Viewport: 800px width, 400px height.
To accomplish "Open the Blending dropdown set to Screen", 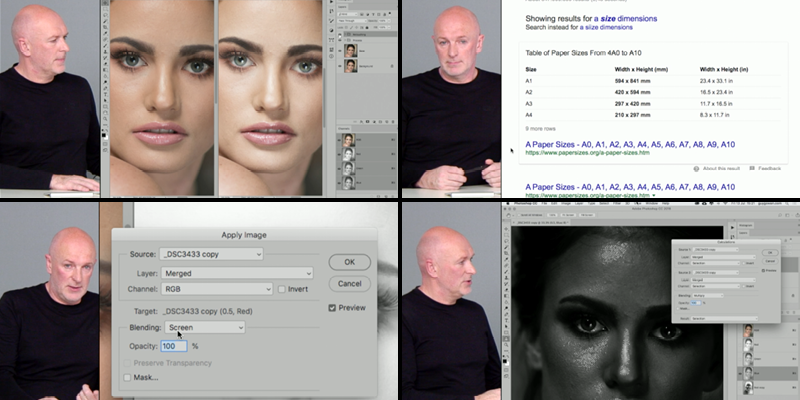I will 203,327.
